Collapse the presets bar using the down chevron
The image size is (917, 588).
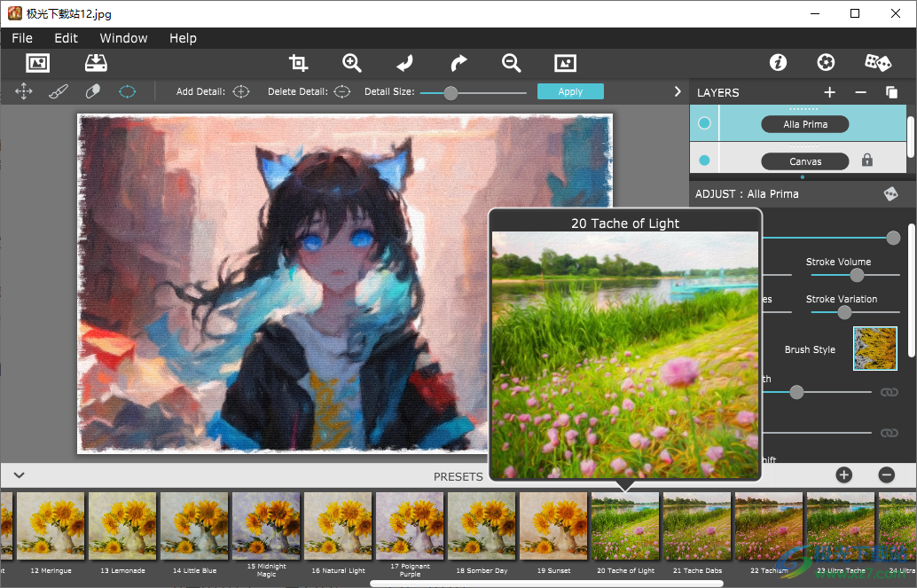(18, 475)
